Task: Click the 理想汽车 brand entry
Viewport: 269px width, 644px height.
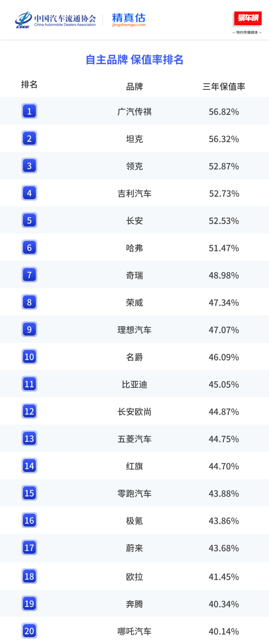Action: coord(134,330)
